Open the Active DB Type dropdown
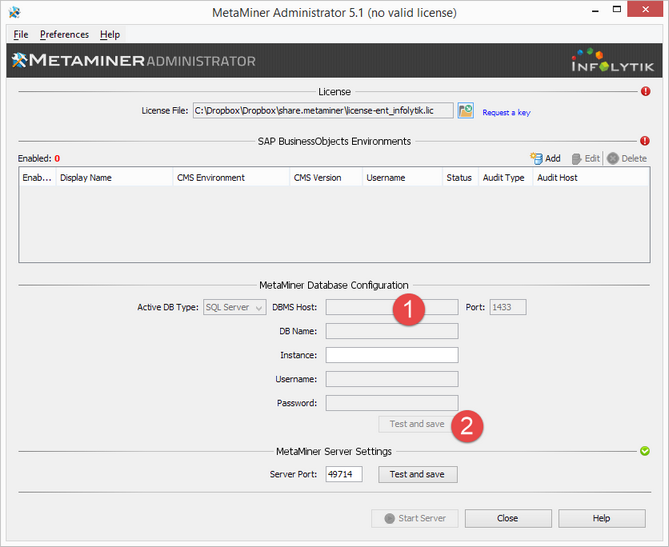The height and width of the screenshot is (547, 669). 235,307
